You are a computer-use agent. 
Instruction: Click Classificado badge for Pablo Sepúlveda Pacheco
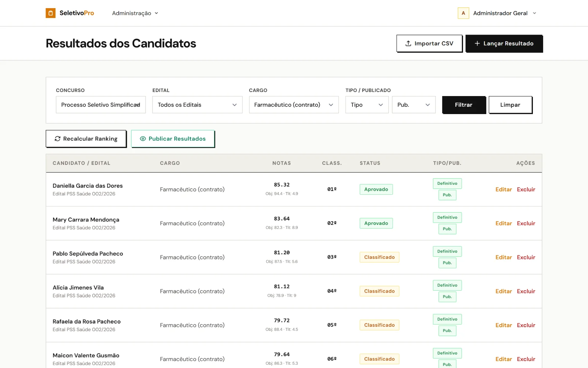[379, 257]
